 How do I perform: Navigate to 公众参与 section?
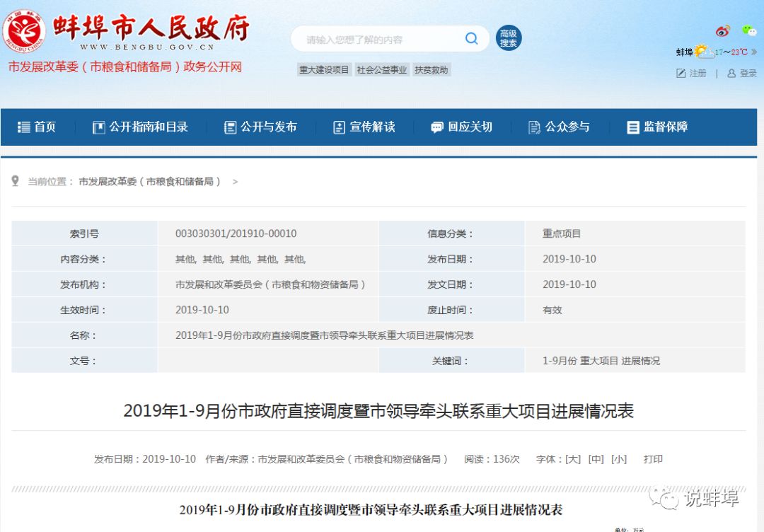[x=559, y=127]
